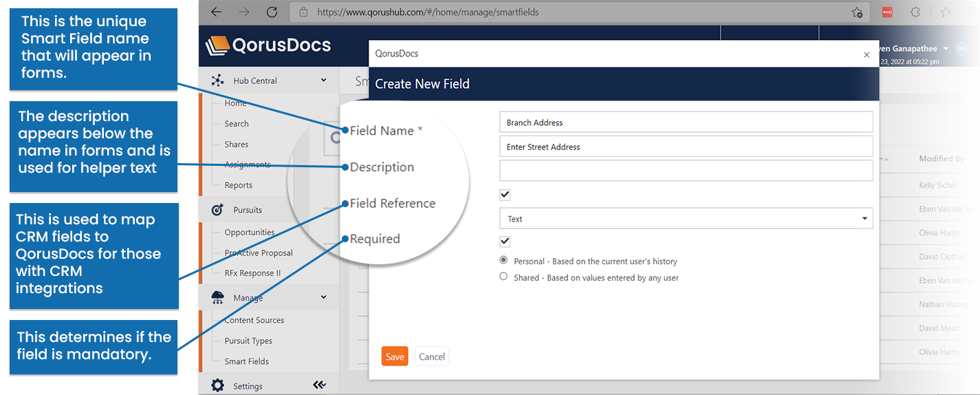Viewport: 980px width, 395px height.
Task: Open Content Sources in sidebar
Action: 254,320
